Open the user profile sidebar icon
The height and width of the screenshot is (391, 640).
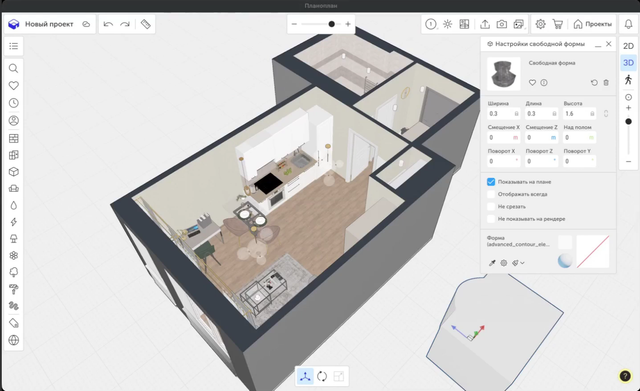coord(13,120)
